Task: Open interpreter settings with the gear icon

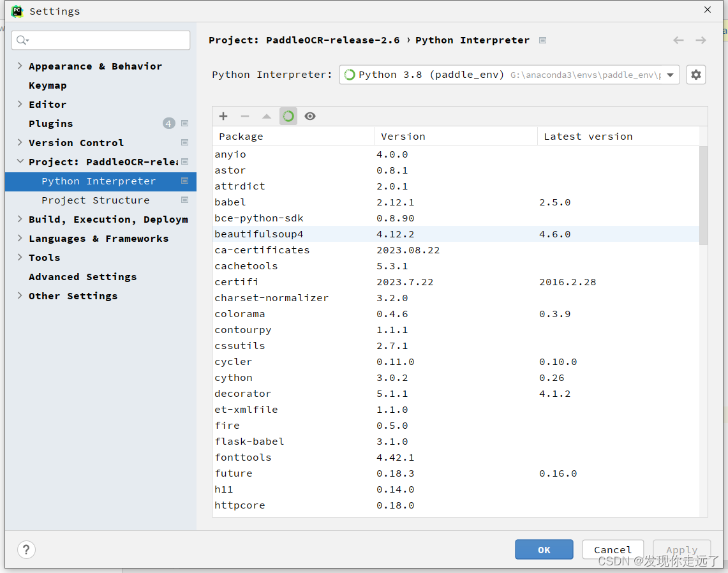Action: [695, 75]
